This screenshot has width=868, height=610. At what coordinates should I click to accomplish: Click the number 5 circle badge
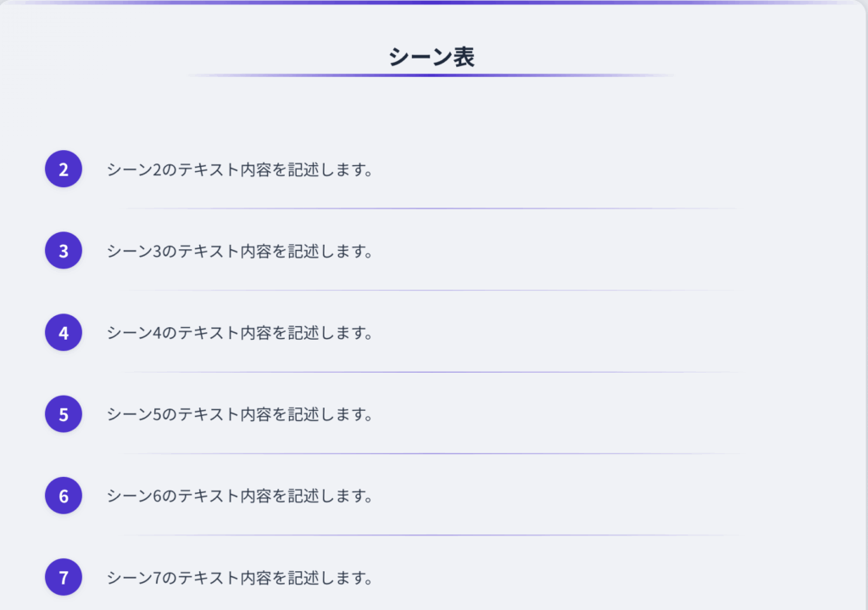coord(64,414)
